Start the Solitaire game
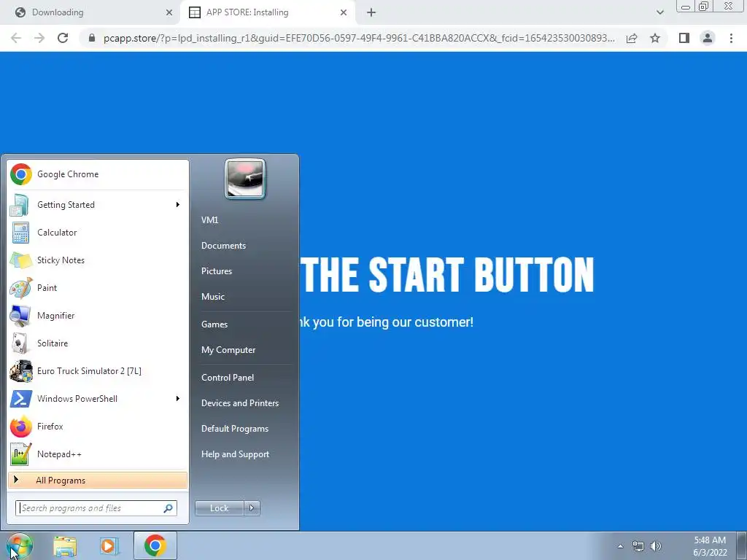The width and height of the screenshot is (747, 560). coord(98,343)
